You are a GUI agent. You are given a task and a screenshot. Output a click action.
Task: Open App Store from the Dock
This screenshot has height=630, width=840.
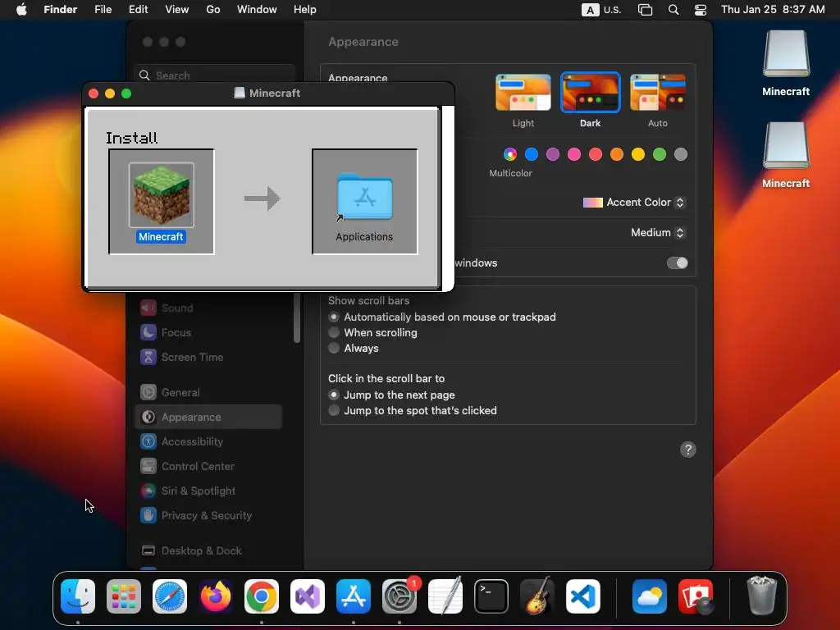tap(354, 596)
